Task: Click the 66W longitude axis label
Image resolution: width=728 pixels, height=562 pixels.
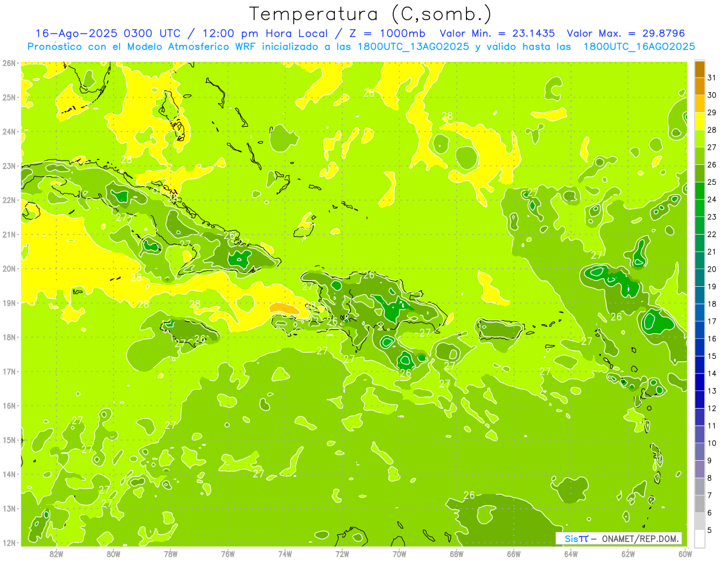Action: click(x=513, y=554)
